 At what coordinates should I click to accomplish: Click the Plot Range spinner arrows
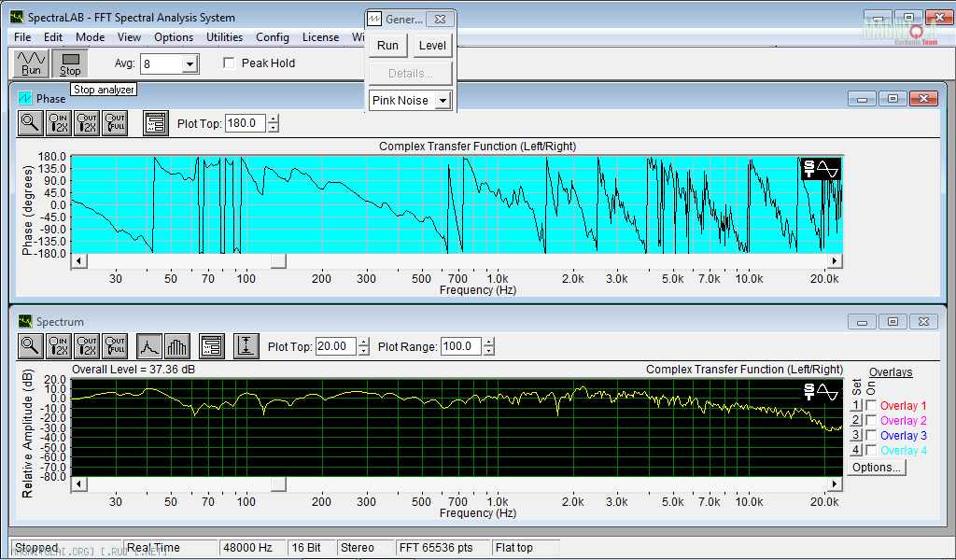pyautogui.click(x=489, y=346)
